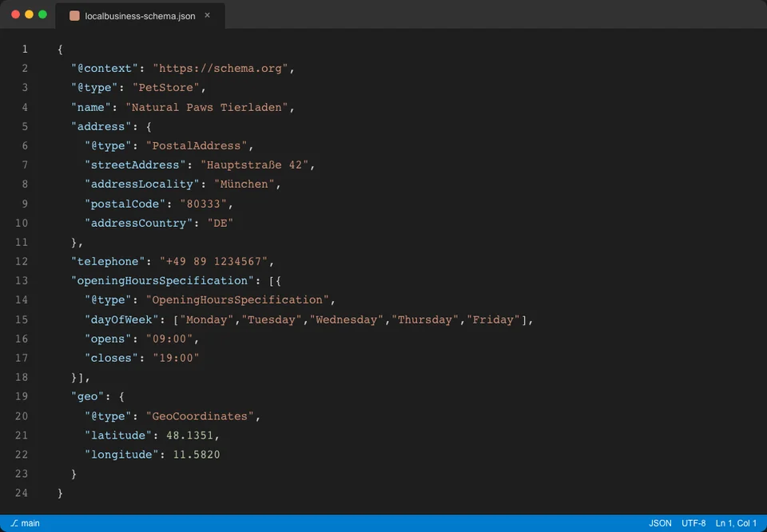Image resolution: width=767 pixels, height=532 pixels.
Task: Select the GeoCoordinates type value
Action: tap(200, 415)
